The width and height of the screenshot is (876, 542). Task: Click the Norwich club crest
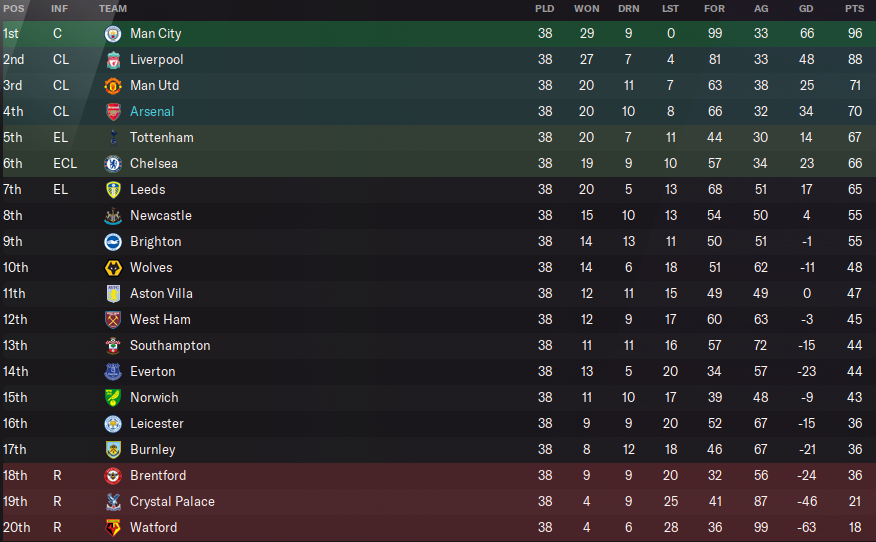coord(113,398)
